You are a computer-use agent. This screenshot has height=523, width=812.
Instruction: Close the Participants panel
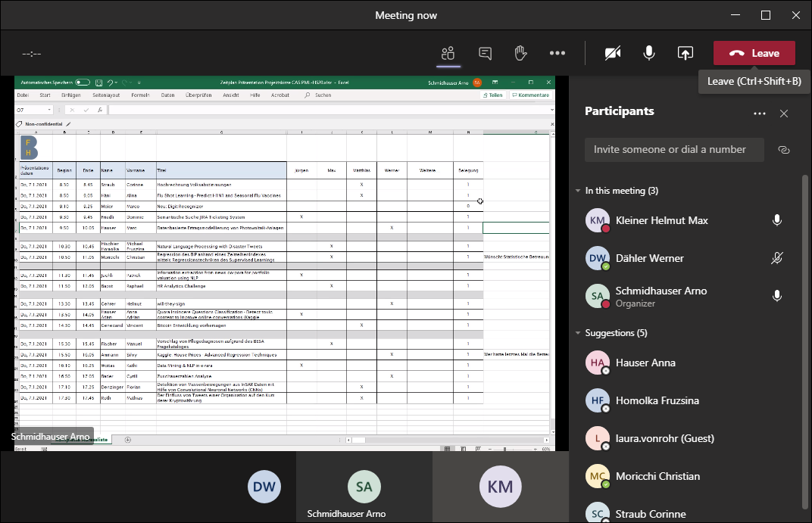(784, 114)
